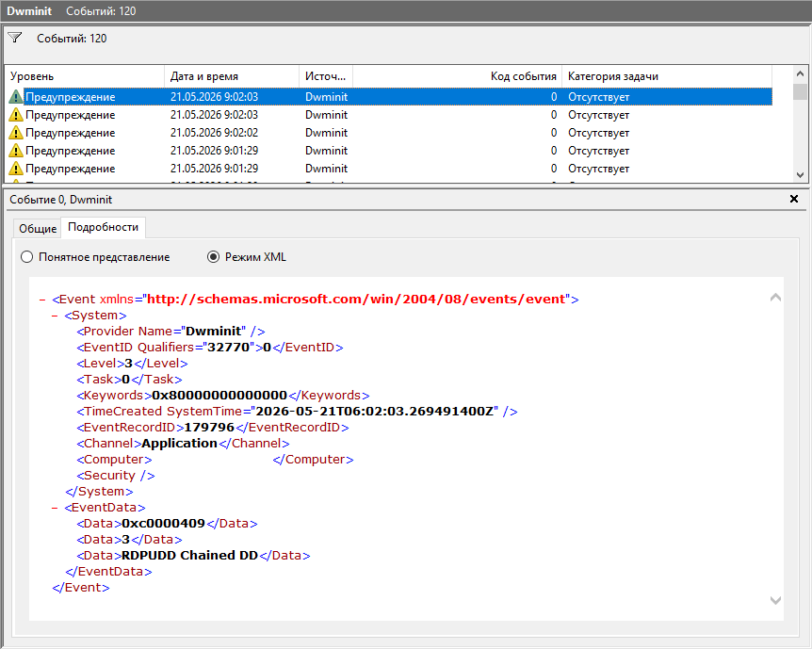This screenshot has height=649, width=812.
Task: Collapse the Event root XML node
Action: 42,300
